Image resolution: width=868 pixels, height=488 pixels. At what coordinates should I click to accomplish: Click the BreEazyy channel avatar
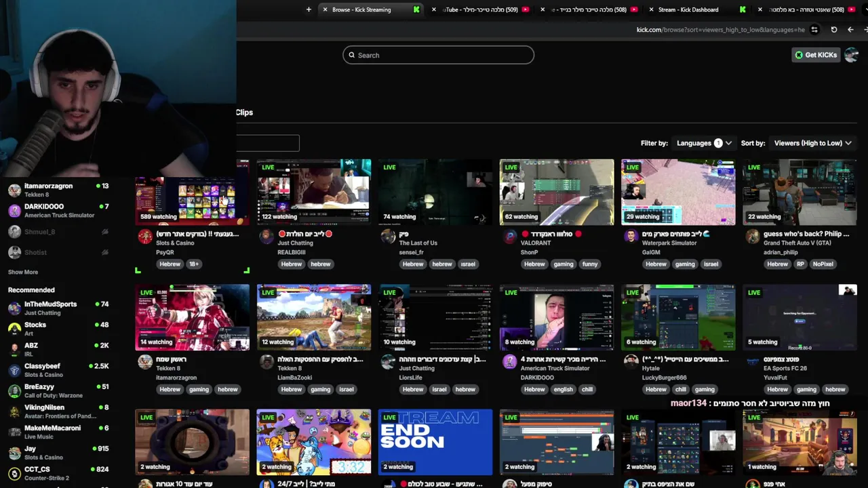click(x=14, y=391)
